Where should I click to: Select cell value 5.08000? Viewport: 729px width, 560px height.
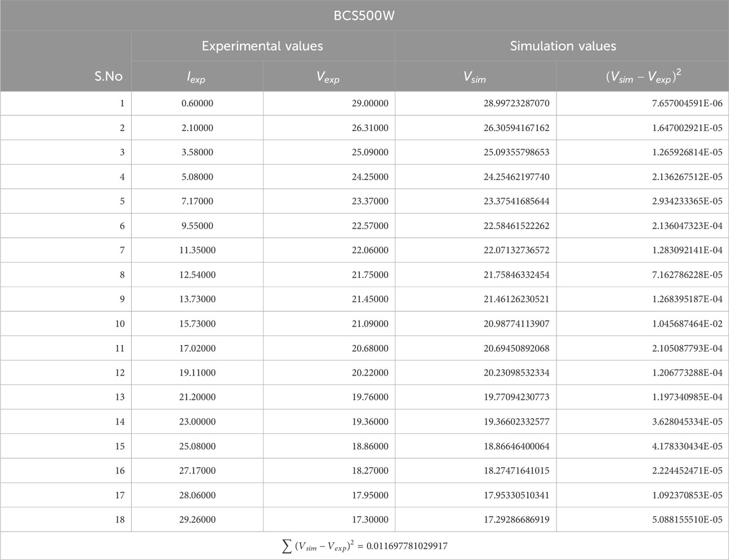[197, 177]
